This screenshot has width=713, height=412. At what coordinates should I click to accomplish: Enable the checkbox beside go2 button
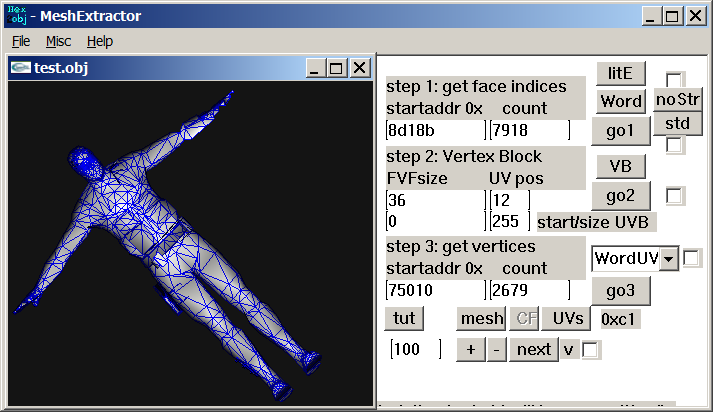[x=676, y=196]
